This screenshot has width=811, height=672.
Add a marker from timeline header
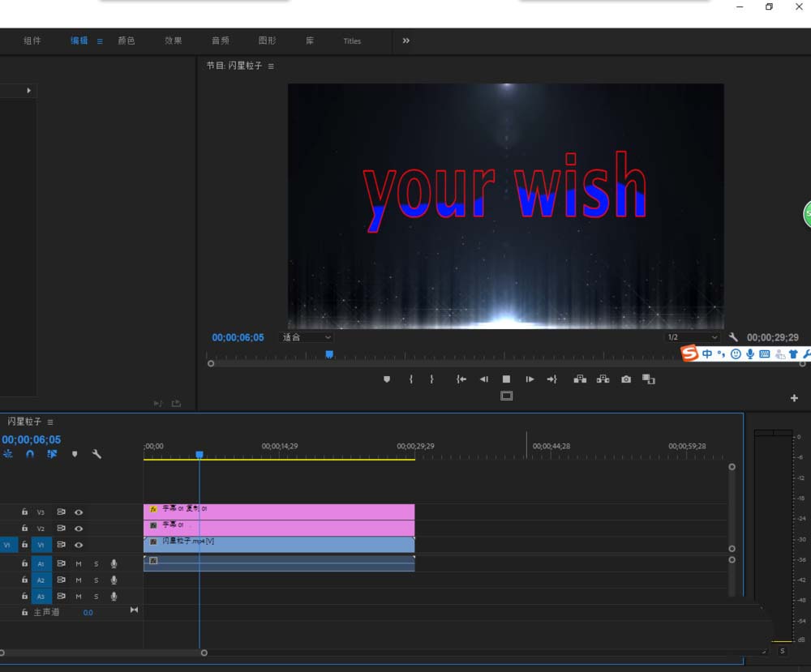coord(75,454)
